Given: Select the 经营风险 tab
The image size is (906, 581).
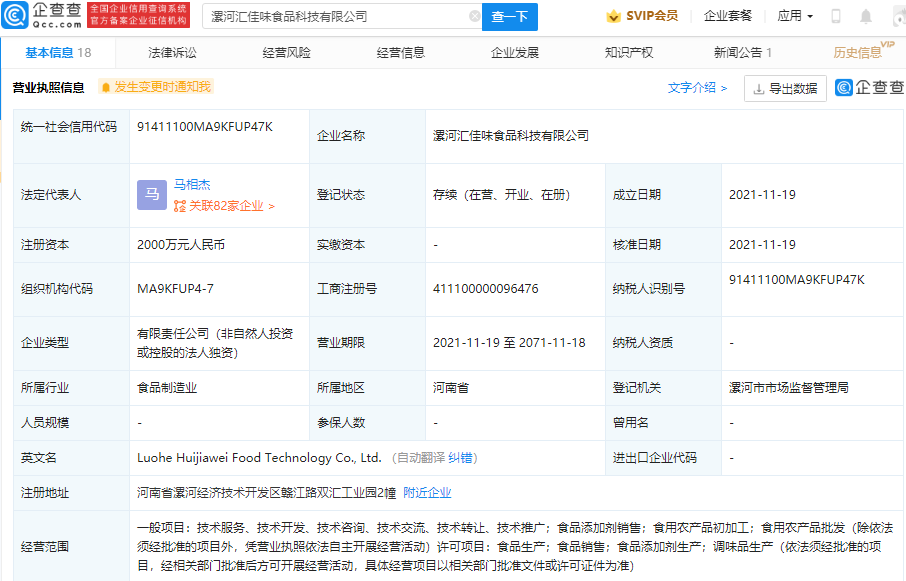Looking at the screenshot, I should click(286, 52).
